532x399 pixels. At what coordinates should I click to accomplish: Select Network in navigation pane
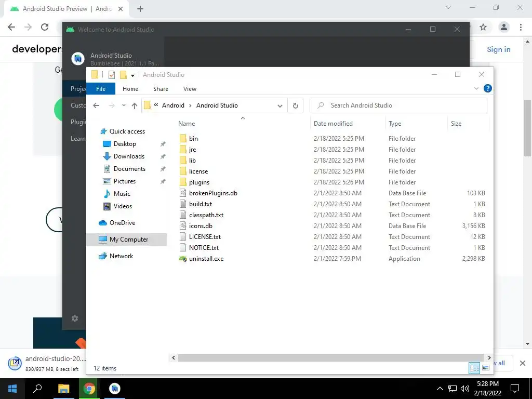coord(121,256)
